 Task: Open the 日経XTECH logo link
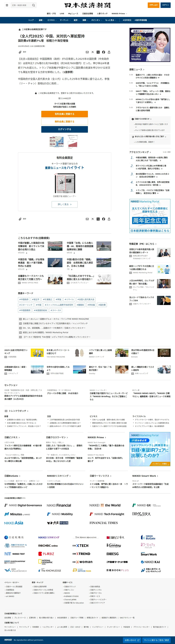pos(80,545)
